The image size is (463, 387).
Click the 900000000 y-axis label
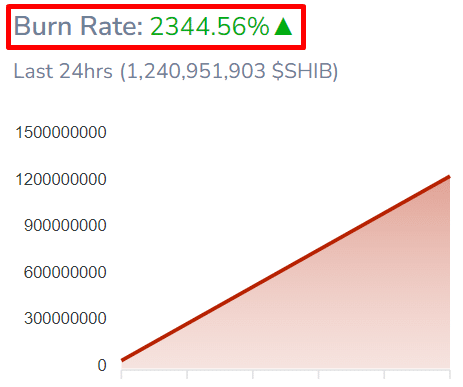tap(65, 226)
